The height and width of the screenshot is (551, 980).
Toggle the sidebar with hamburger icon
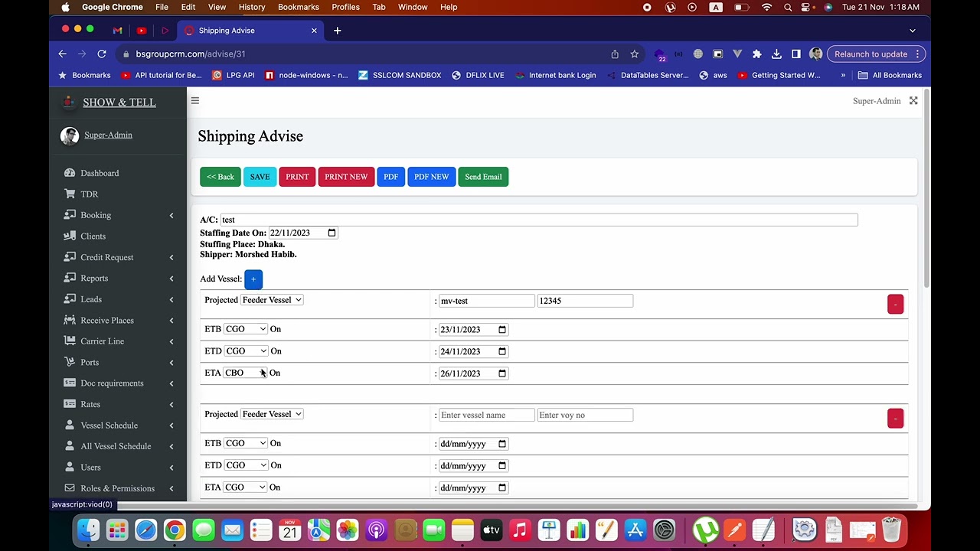(x=195, y=101)
